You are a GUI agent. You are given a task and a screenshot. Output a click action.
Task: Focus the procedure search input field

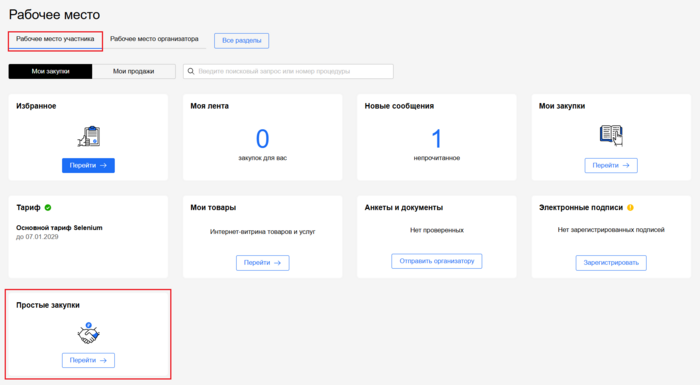[x=288, y=71]
